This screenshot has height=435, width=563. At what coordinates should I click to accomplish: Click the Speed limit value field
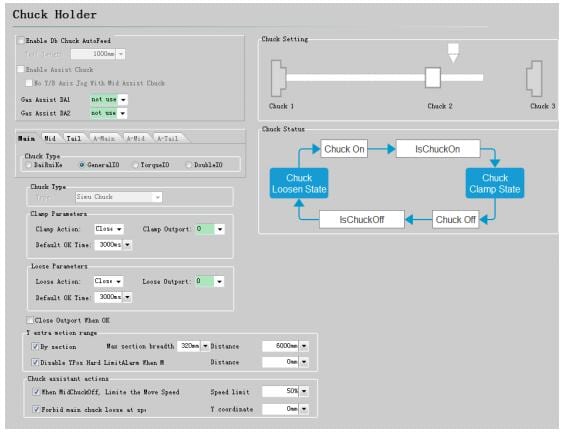(281, 391)
